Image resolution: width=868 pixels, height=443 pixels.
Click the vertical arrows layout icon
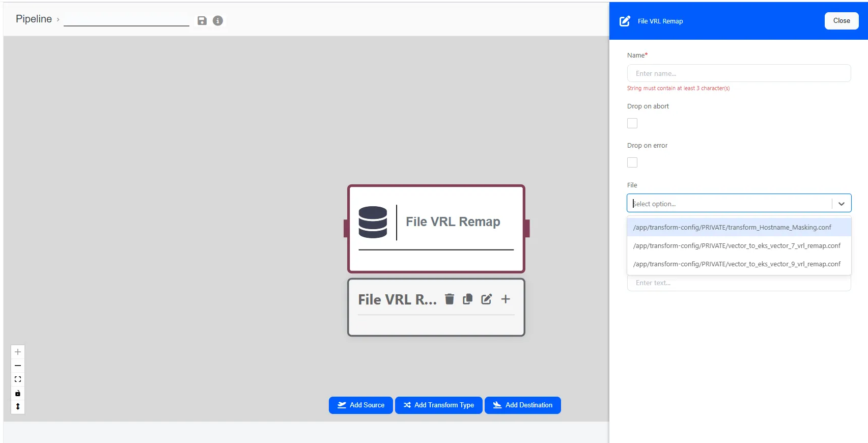point(18,406)
